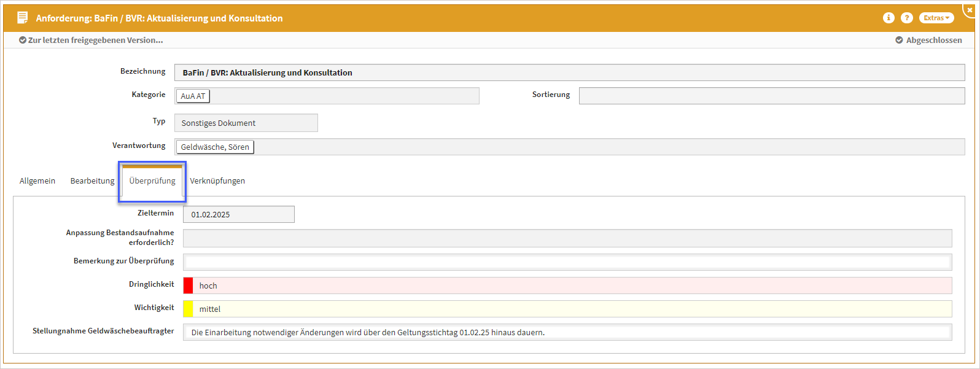The height and width of the screenshot is (369, 980).
Task: Close the Anforderung dialog with the X
Action: (970, 10)
